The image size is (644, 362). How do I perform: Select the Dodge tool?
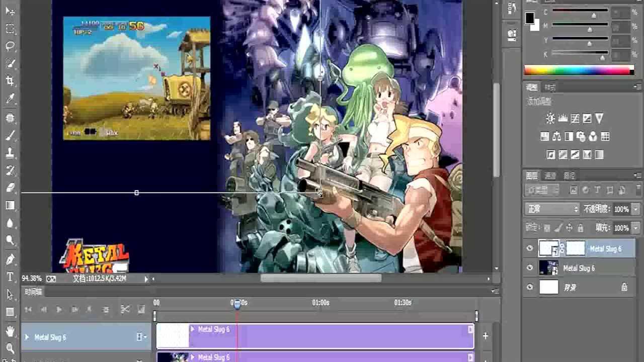10,240
